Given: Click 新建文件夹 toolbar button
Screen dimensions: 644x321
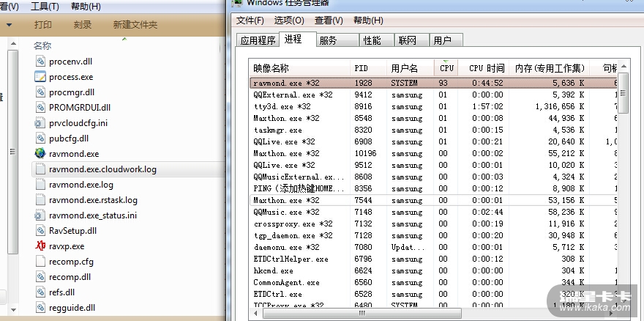Looking at the screenshot, I should click(x=135, y=25).
